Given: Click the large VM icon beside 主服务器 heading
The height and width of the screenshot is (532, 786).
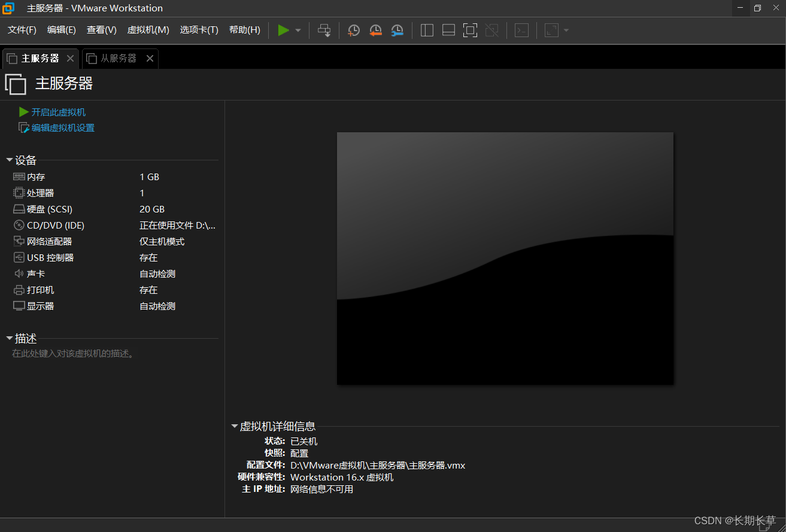Looking at the screenshot, I should point(16,84).
